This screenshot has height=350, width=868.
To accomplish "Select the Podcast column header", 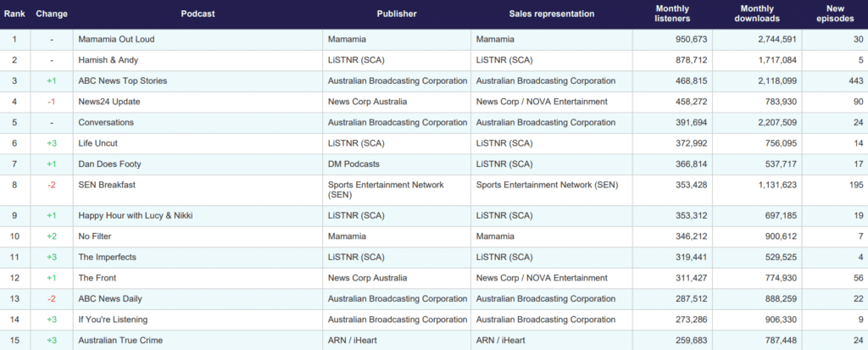I will [x=198, y=14].
